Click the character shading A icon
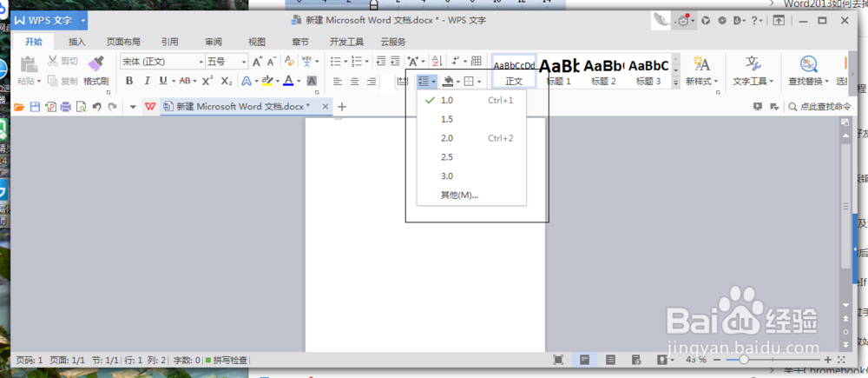The height and width of the screenshot is (378, 868). (x=312, y=81)
